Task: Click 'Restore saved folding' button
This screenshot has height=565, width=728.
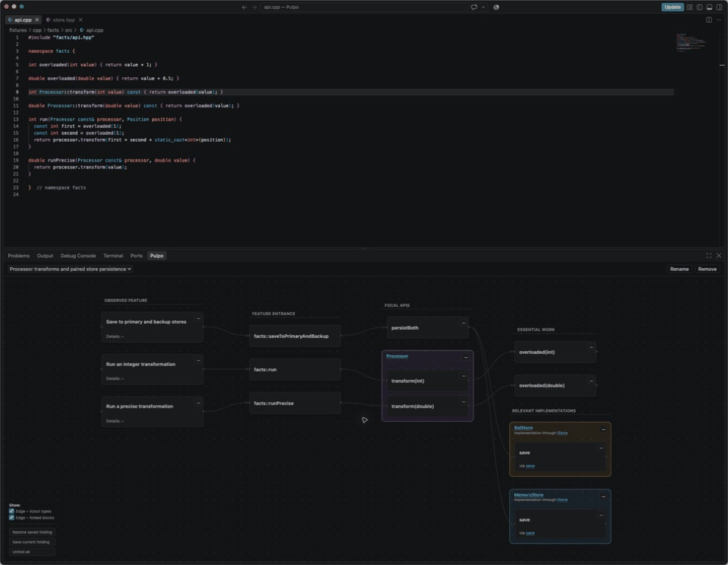Action: tap(32, 532)
